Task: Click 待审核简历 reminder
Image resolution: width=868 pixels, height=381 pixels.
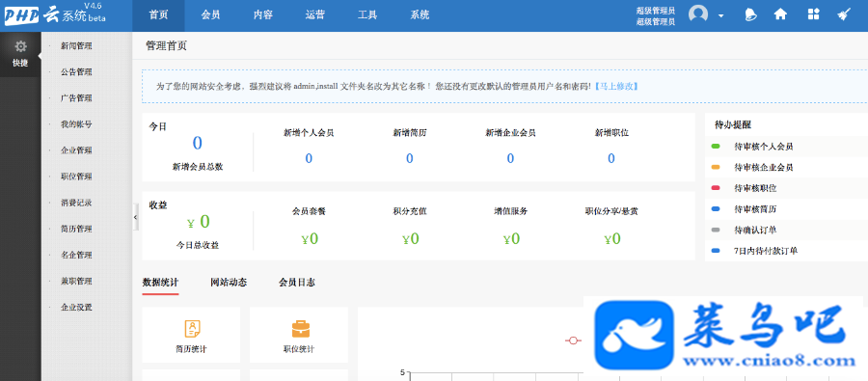Action: pyautogui.click(x=755, y=209)
